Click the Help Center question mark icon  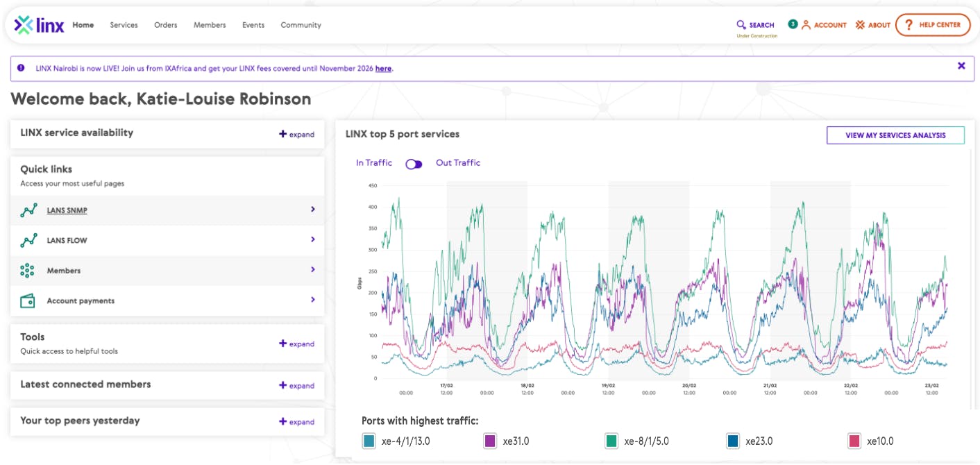(909, 25)
